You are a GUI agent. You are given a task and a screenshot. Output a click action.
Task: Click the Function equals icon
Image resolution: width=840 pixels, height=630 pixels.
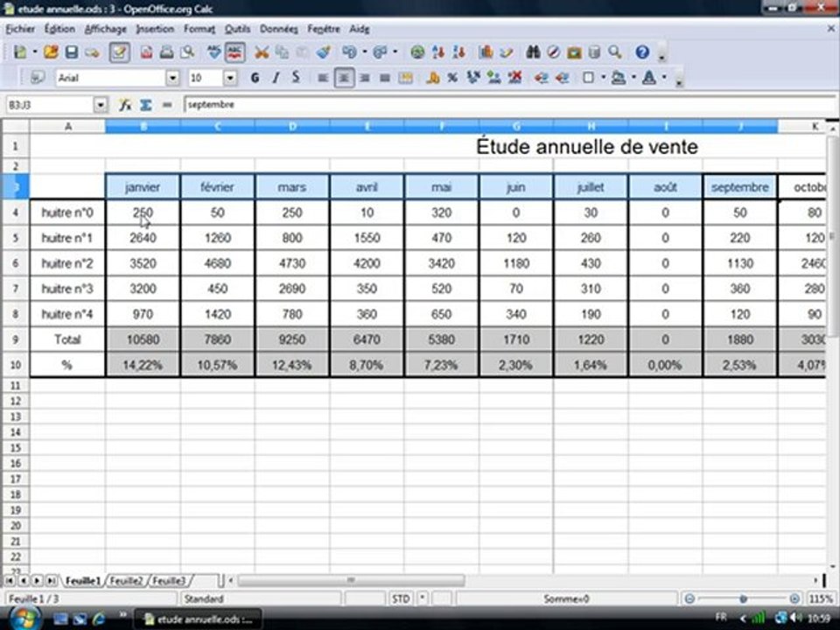coord(166,104)
